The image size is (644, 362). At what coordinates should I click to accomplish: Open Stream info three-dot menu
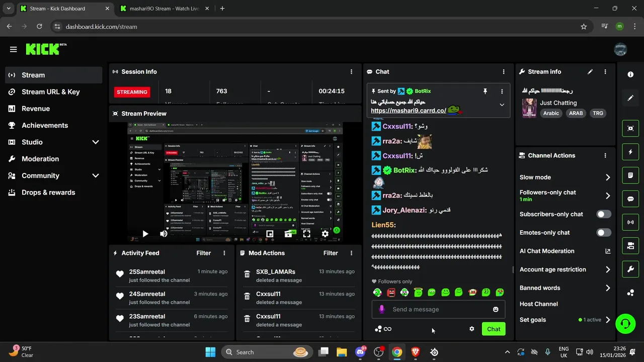pos(605,72)
